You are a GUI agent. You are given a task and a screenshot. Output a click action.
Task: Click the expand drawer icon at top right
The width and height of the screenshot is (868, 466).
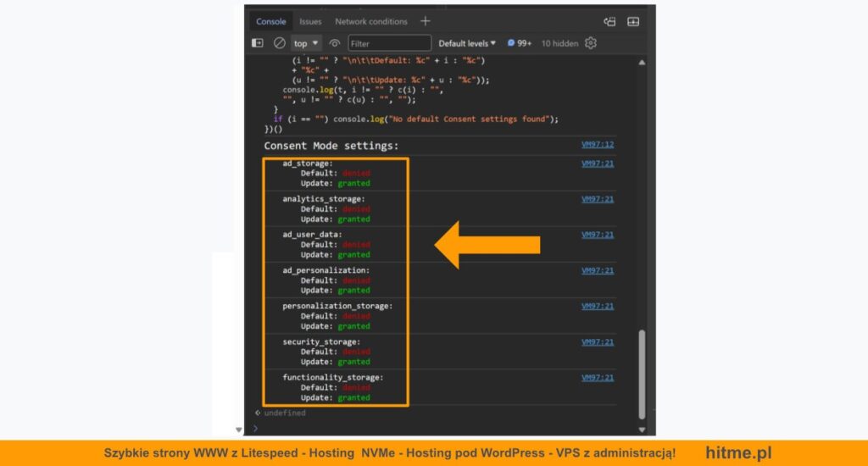633,21
